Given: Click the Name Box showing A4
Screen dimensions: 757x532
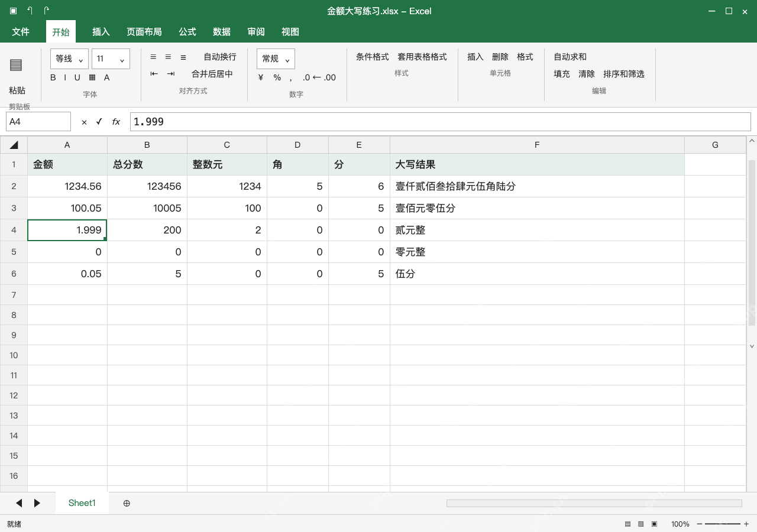Looking at the screenshot, I should 38,122.
